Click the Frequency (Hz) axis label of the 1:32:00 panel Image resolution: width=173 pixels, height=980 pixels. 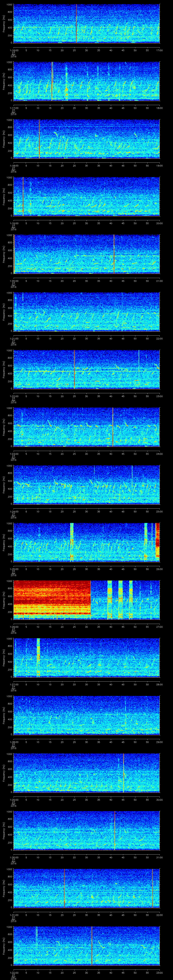pos(4,946)
